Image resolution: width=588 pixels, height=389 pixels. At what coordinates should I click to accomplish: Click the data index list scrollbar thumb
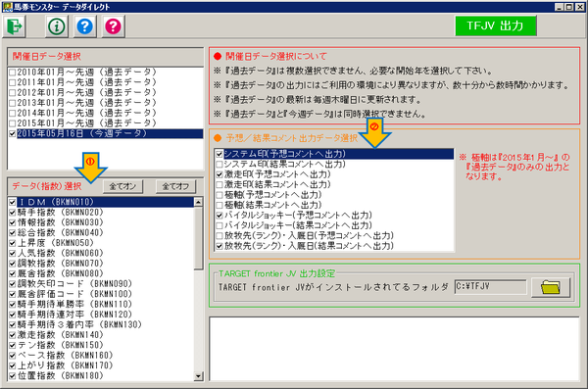coord(198,238)
